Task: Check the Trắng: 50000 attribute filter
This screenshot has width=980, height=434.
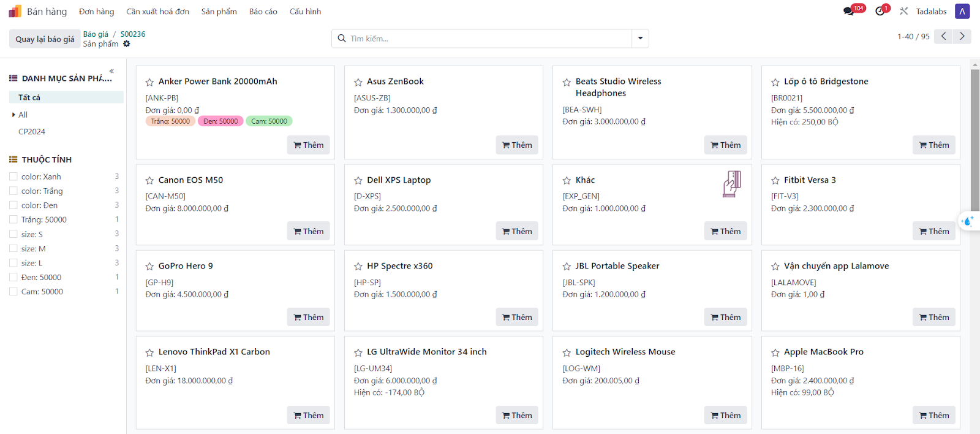Action: click(x=13, y=219)
